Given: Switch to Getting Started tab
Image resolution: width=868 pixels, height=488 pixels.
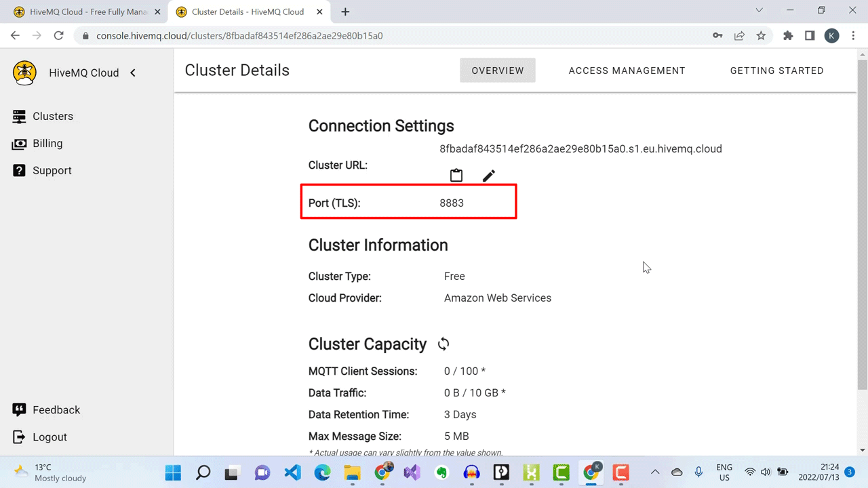Looking at the screenshot, I should [x=777, y=70].
